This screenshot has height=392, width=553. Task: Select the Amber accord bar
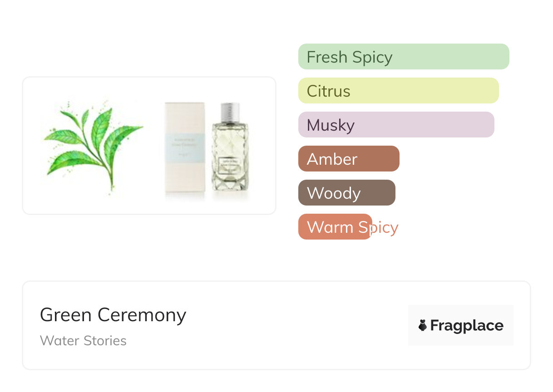(348, 159)
